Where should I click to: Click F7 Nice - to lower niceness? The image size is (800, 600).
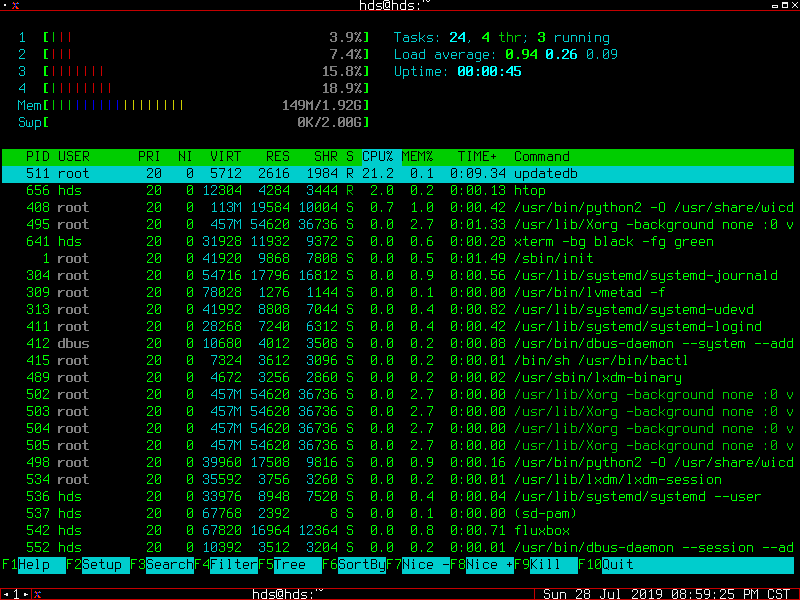tap(418, 565)
